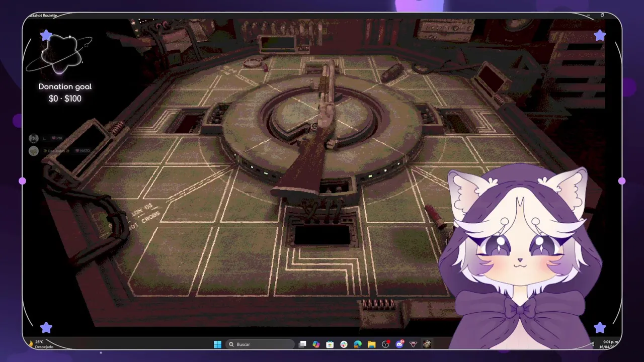644x362 pixels.
Task: Open File Explorer from the taskbar
Action: 372,344
